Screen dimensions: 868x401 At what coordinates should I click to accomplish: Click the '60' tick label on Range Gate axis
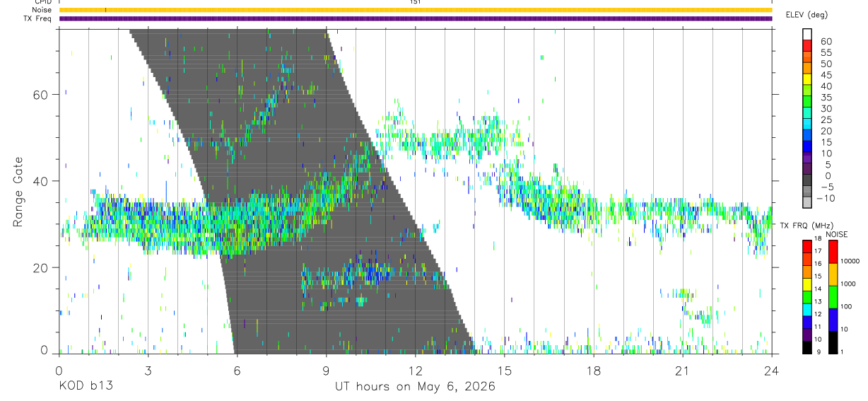42,95
